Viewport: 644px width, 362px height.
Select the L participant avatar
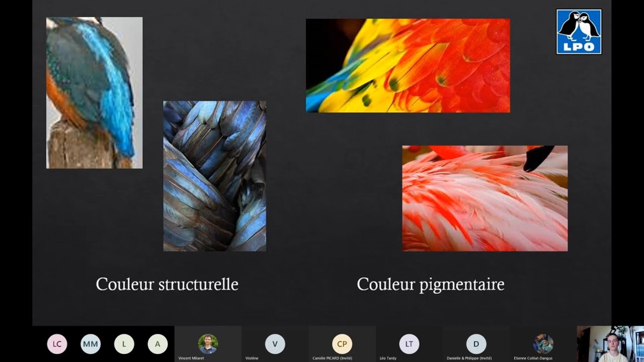coord(124,344)
